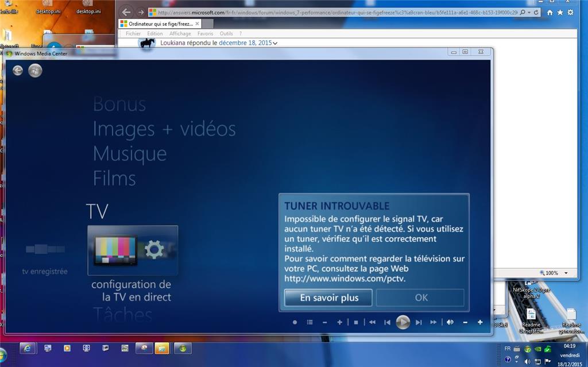Click the green checkmark safely-remove tray icon

tap(548, 349)
